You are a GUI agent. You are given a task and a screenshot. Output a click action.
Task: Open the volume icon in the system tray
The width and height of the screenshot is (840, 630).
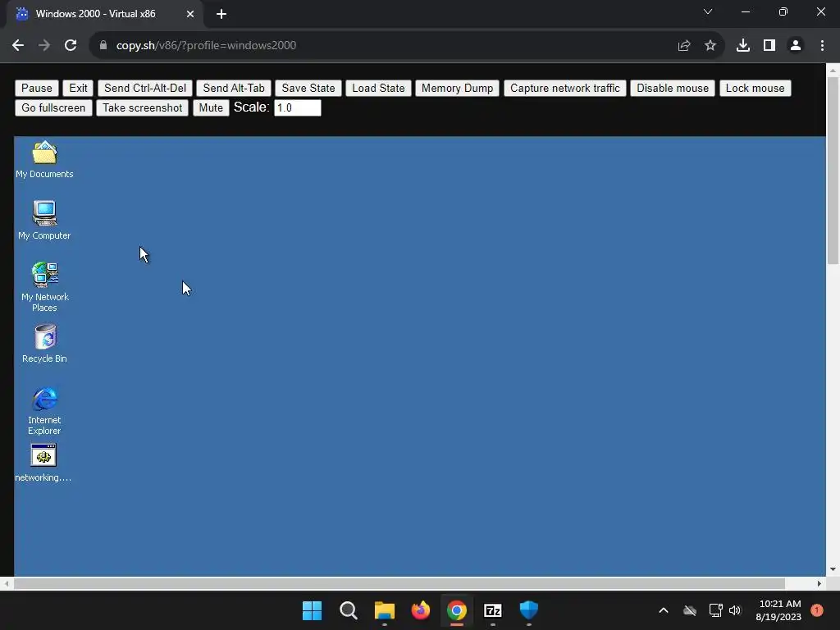click(x=735, y=610)
